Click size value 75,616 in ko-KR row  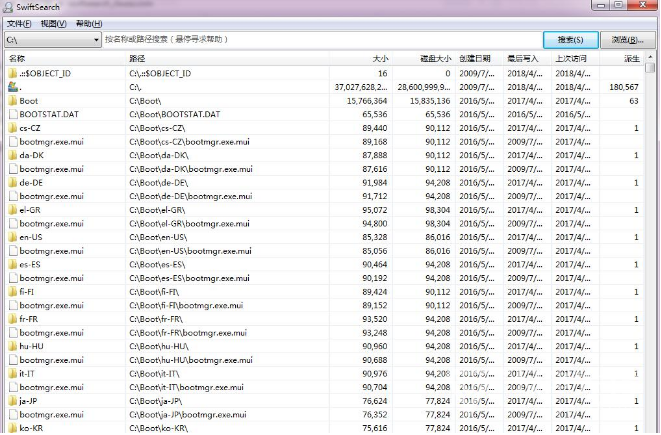(374, 428)
